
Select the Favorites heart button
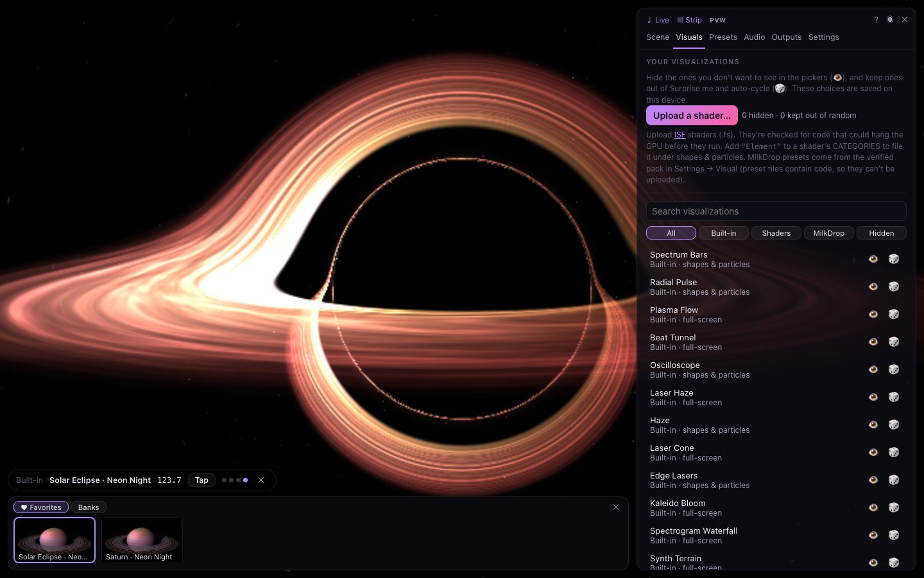[41, 507]
